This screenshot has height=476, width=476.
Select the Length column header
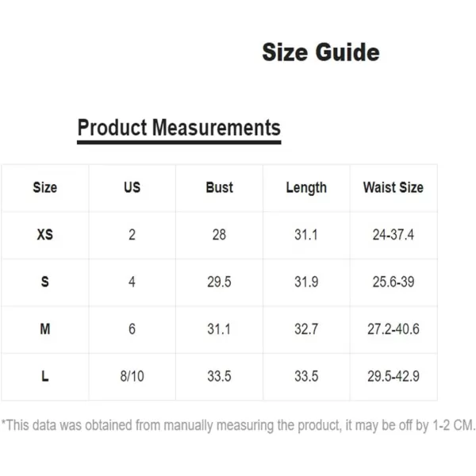click(306, 188)
